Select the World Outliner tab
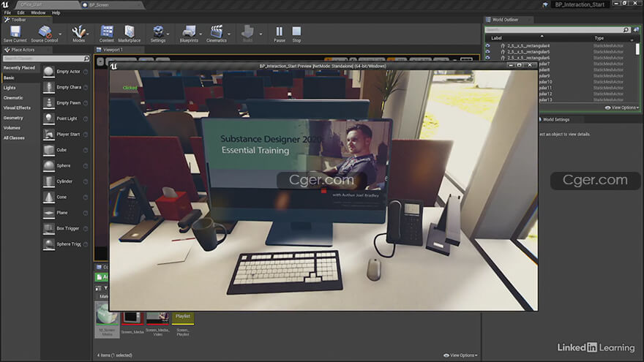The width and height of the screenshot is (644, 362). [x=505, y=20]
